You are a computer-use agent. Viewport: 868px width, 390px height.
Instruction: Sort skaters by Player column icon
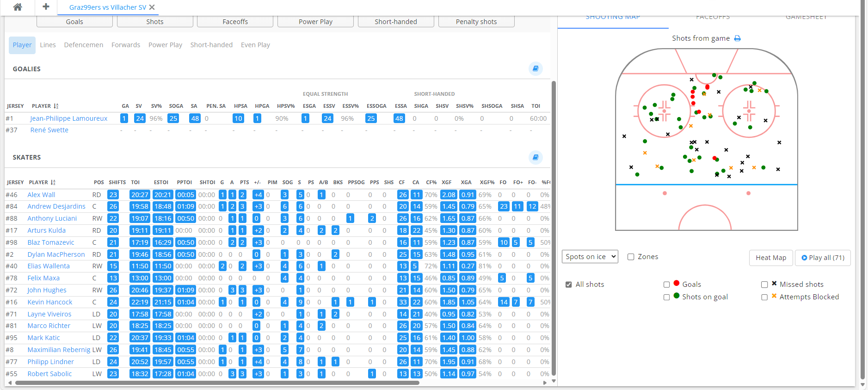pos(53,182)
